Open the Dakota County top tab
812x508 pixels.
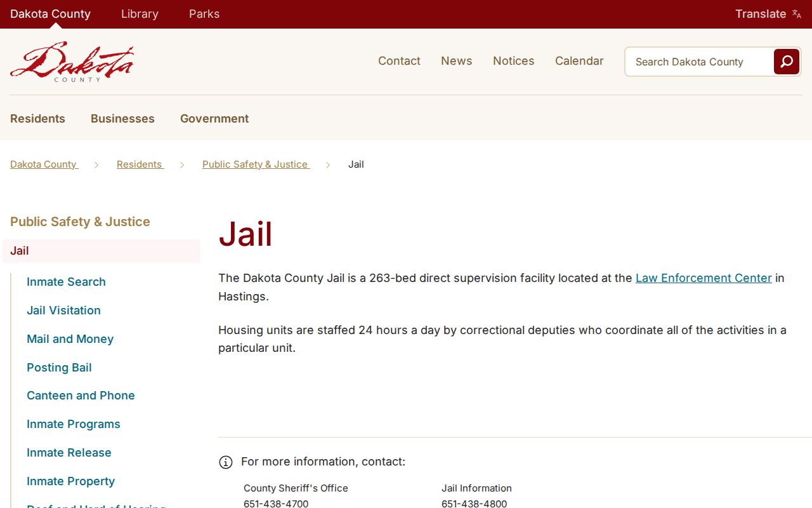coord(50,14)
